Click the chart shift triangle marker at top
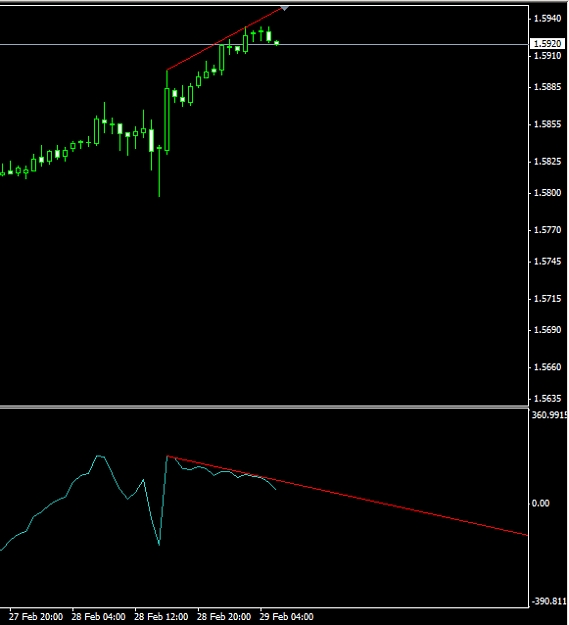This screenshot has width=569, height=625. (x=284, y=8)
